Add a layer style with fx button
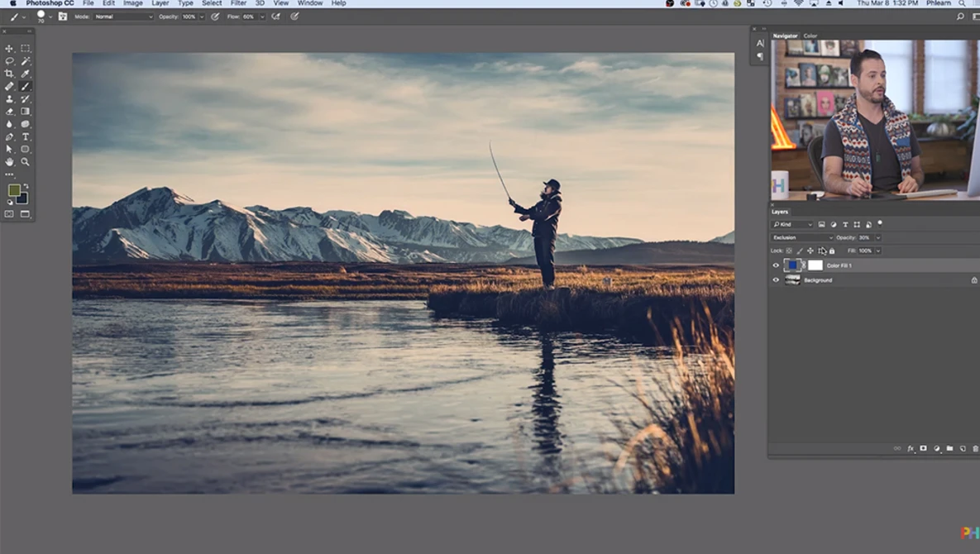980x554 pixels. click(x=911, y=448)
